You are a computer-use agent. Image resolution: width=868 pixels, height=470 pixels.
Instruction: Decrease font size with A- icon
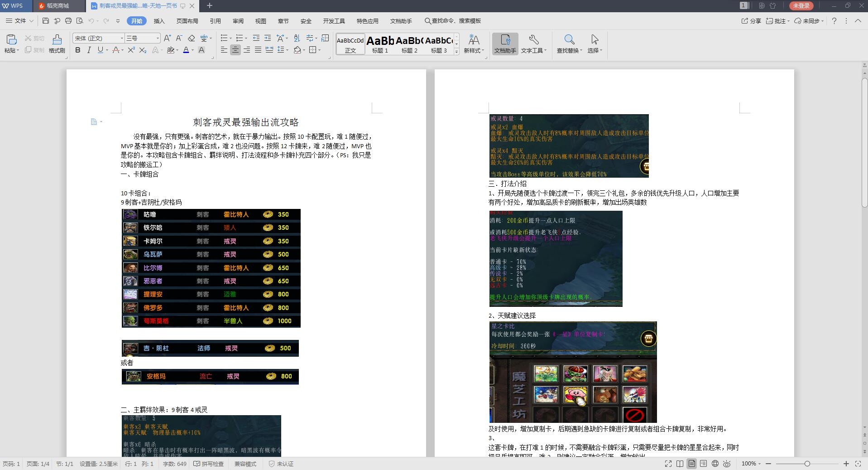[x=179, y=38]
